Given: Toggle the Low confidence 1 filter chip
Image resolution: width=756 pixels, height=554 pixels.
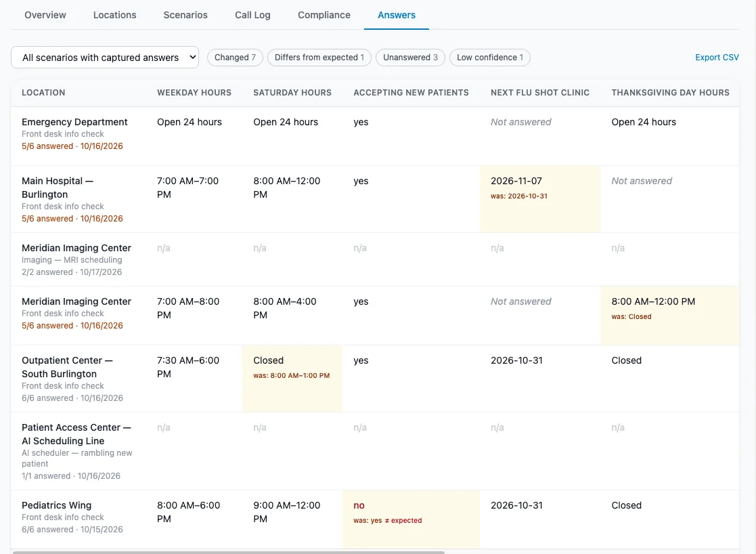Looking at the screenshot, I should 490,58.
